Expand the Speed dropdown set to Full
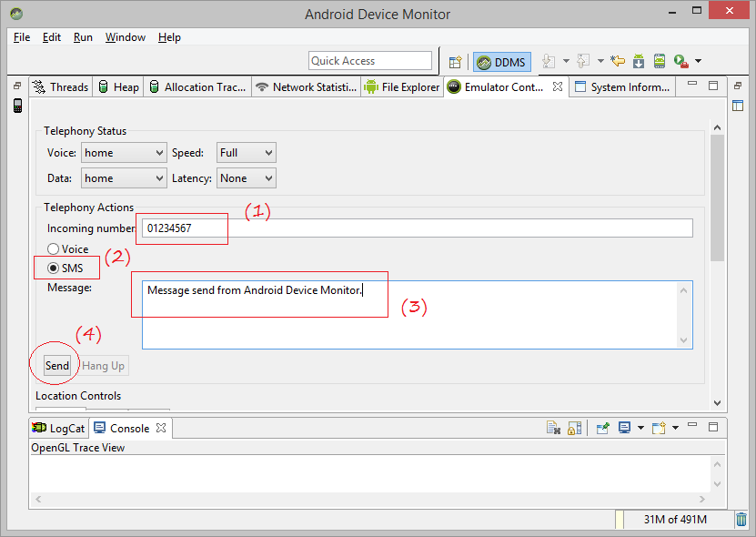This screenshot has height=537, width=756. (246, 153)
